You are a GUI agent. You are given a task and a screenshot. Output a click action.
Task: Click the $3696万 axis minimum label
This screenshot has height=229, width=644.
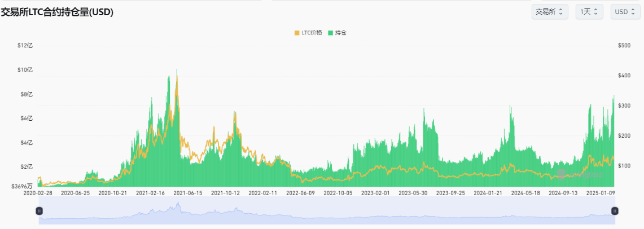[x=22, y=186]
